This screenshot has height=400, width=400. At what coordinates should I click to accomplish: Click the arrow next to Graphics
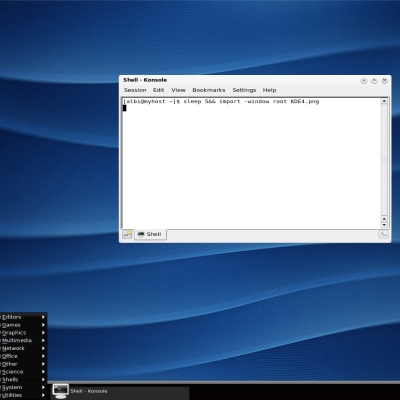click(x=43, y=333)
